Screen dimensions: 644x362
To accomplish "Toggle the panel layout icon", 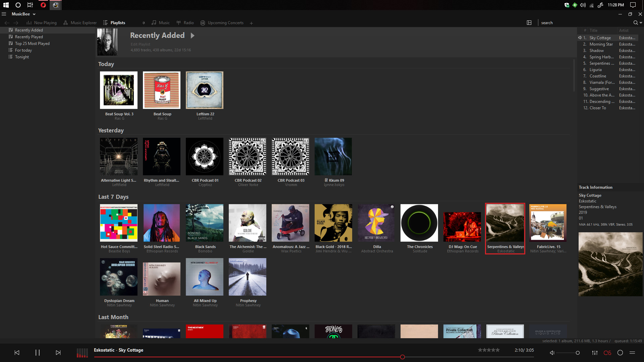I will [529, 23].
